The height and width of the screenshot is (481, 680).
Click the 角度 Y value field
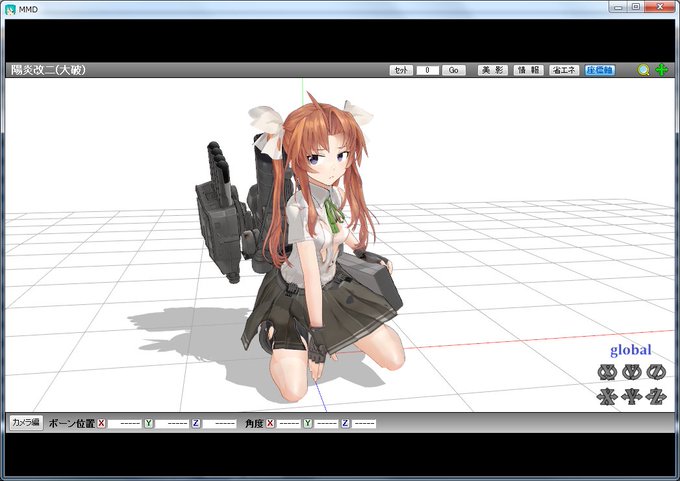pyautogui.click(x=326, y=423)
